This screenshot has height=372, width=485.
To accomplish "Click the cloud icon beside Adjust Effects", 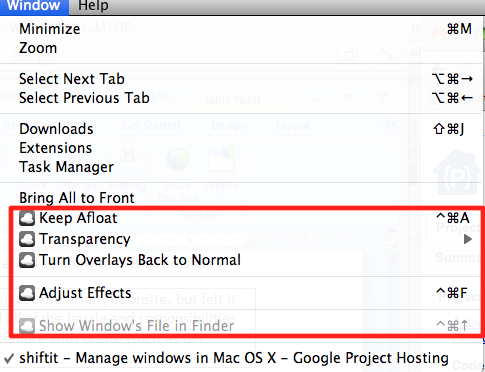I will pos(27,293).
